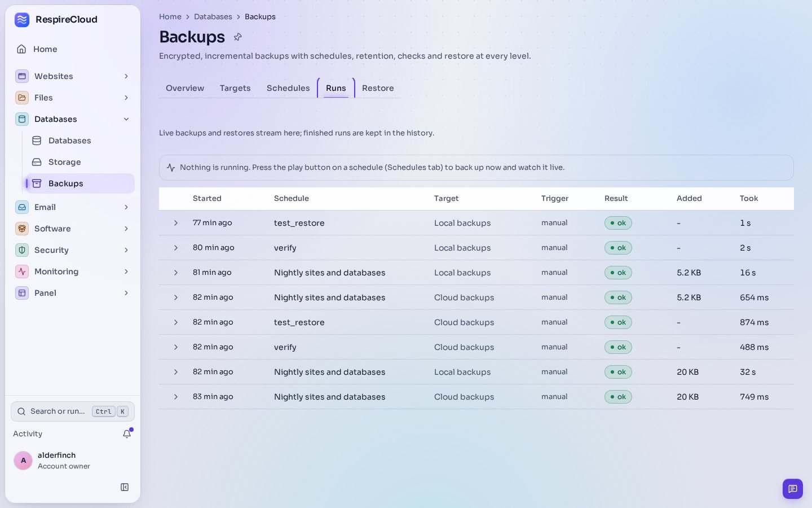Open the Schedules tab
This screenshot has width=812, height=508.
click(288, 88)
